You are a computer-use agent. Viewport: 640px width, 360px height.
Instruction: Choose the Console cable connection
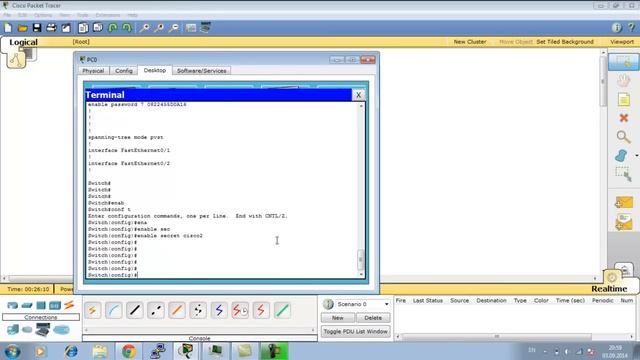pyautogui.click(x=113, y=311)
